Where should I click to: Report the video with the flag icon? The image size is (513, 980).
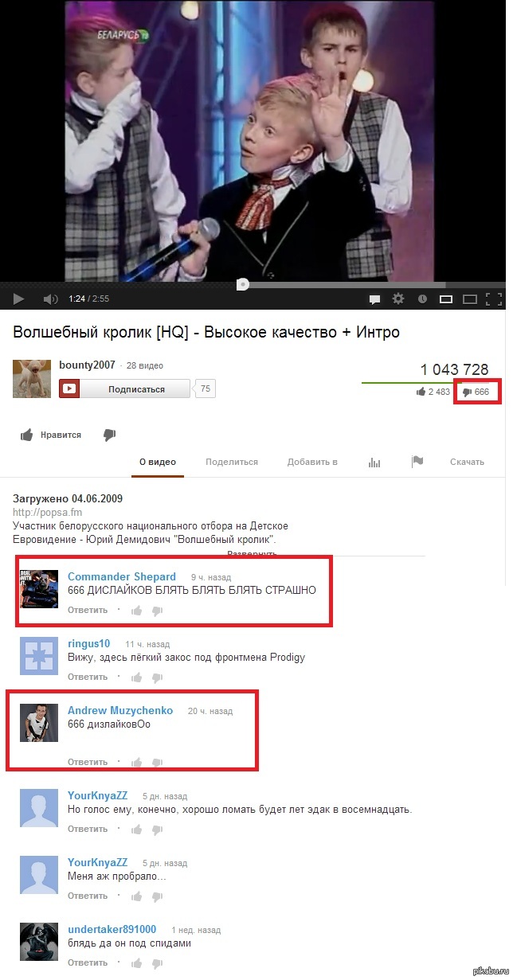(417, 462)
